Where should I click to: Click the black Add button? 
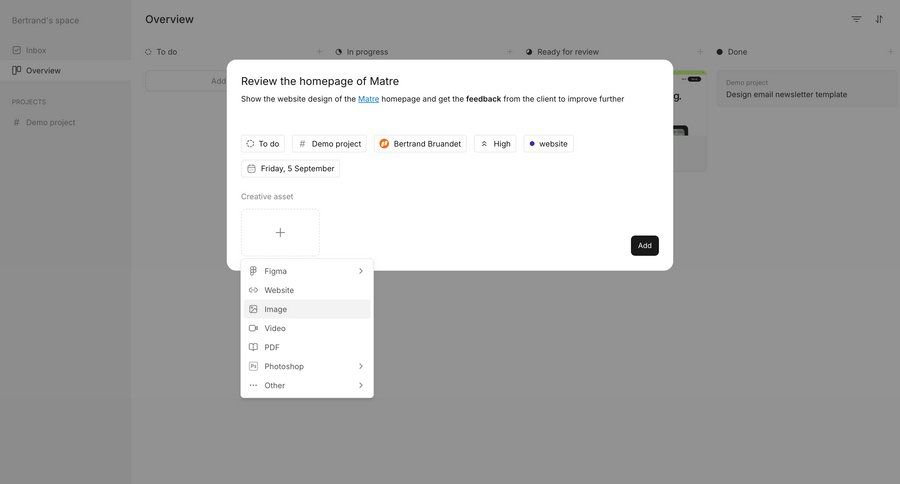click(644, 245)
